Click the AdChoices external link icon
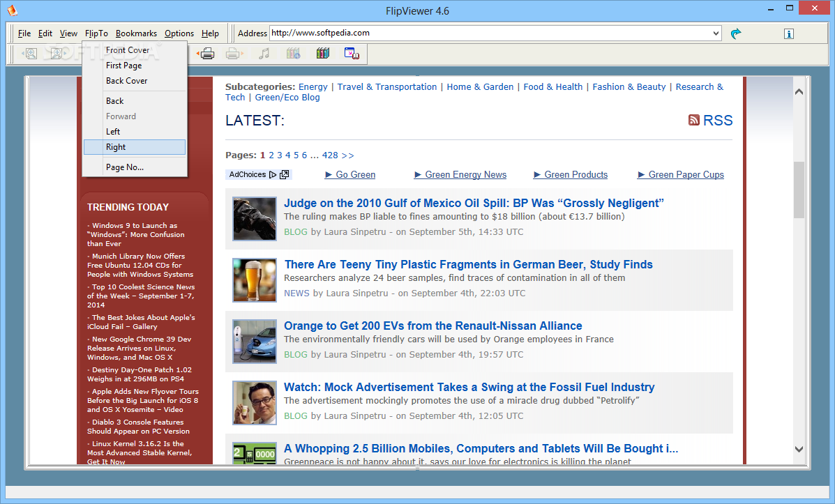Viewport: 835px width, 504px height. coord(285,174)
